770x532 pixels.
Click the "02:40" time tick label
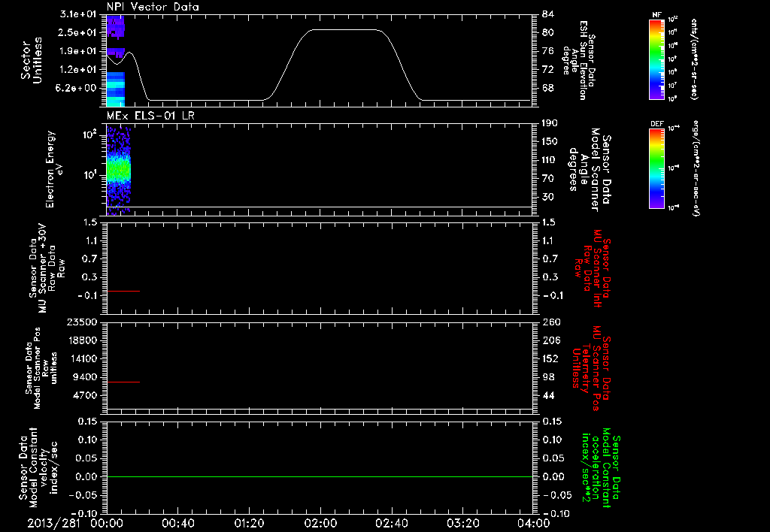pos(391,523)
